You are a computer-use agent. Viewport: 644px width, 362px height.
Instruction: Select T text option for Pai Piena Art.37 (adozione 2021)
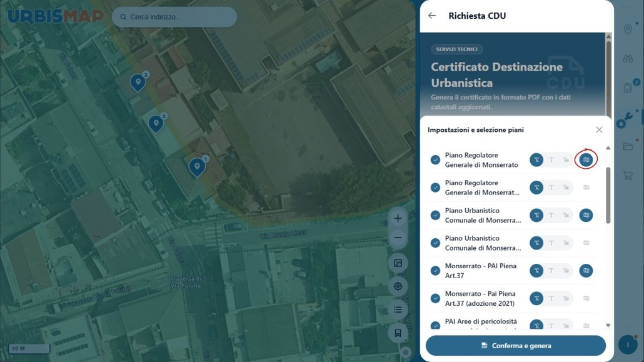point(551,298)
